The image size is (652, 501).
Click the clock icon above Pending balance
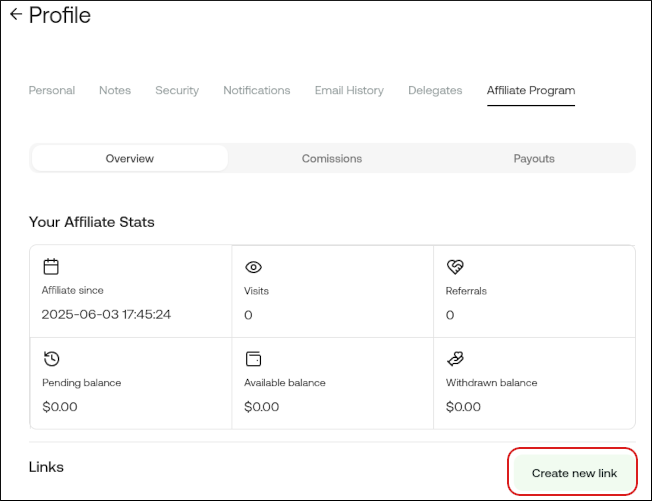[51, 358]
